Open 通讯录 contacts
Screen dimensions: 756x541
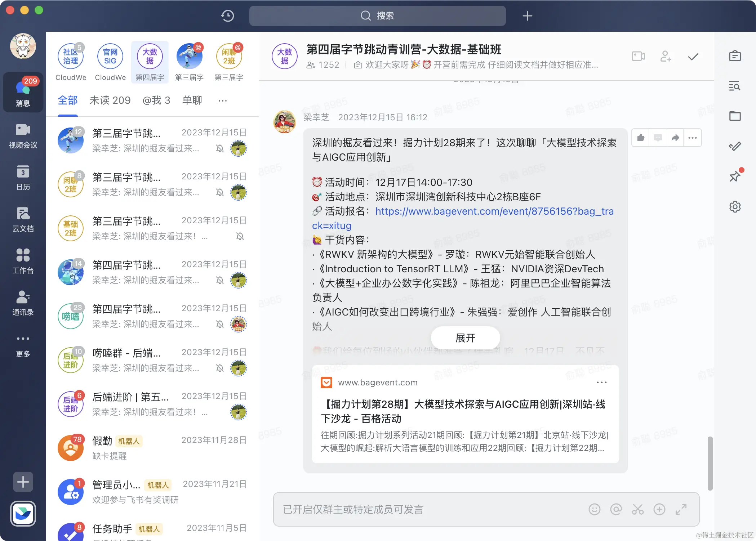click(23, 303)
